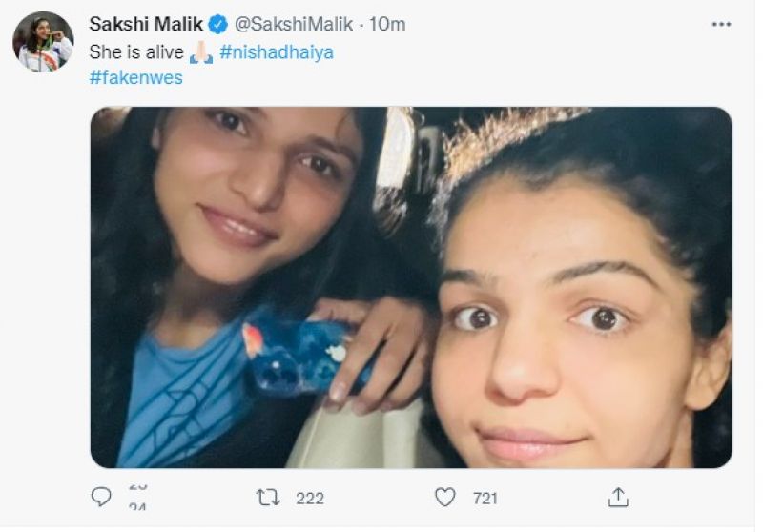The height and width of the screenshot is (532, 763).
Task: Like the tweet with the heart icon
Action: tap(444, 498)
